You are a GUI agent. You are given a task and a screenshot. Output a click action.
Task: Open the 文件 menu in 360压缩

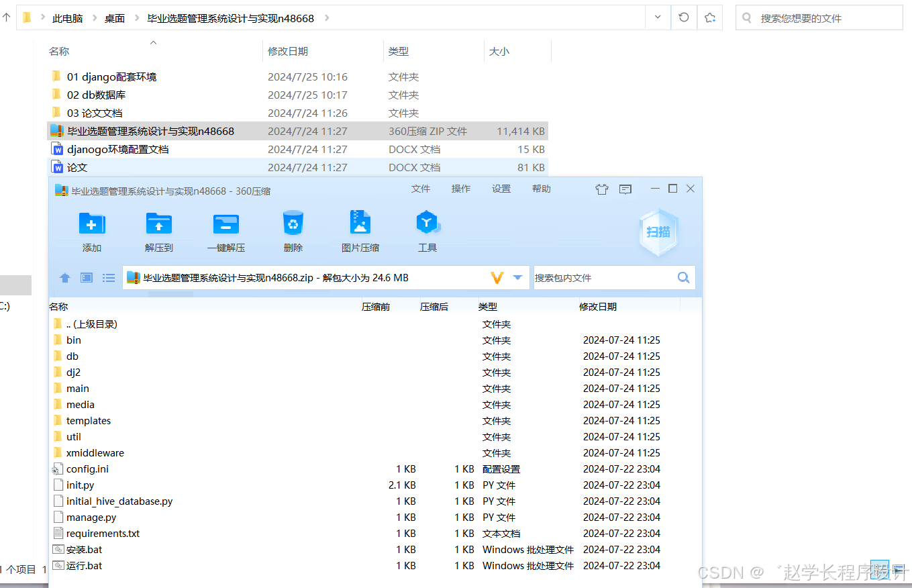(x=421, y=189)
